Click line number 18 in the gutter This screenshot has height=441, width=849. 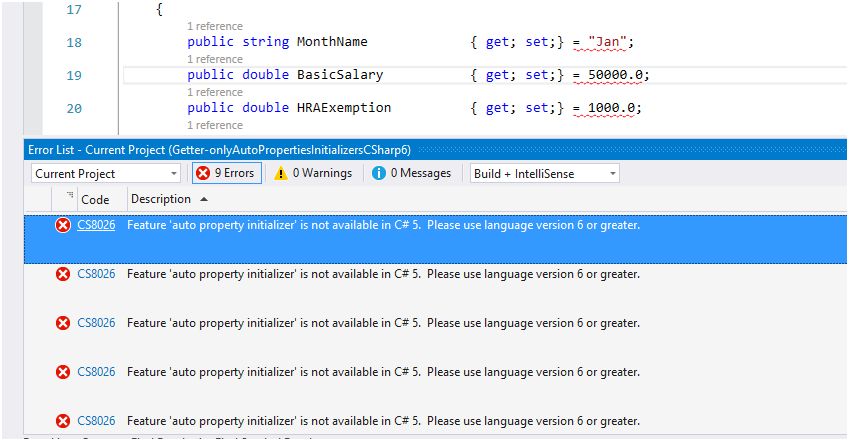coord(74,42)
